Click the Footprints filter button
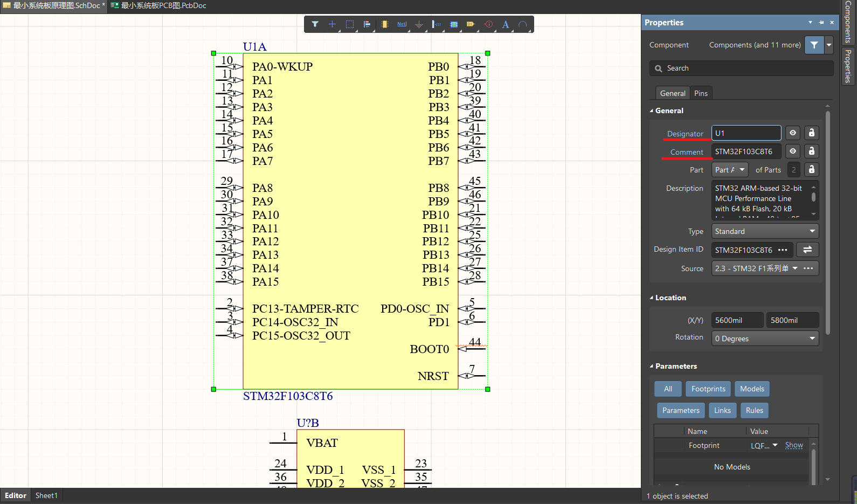Image resolution: width=857 pixels, height=504 pixels. pos(708,389)
